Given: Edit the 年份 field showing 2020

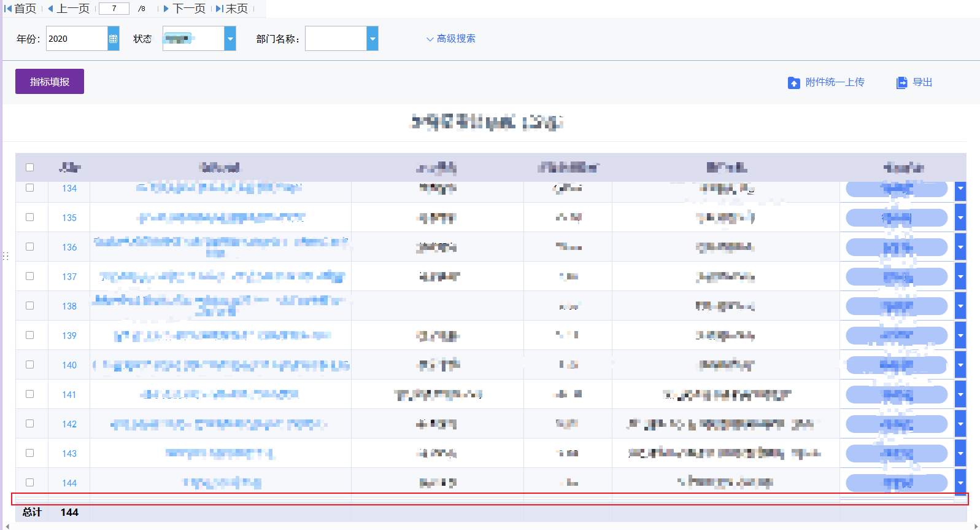Looking at the screenshot, I should tap(77, 39).
